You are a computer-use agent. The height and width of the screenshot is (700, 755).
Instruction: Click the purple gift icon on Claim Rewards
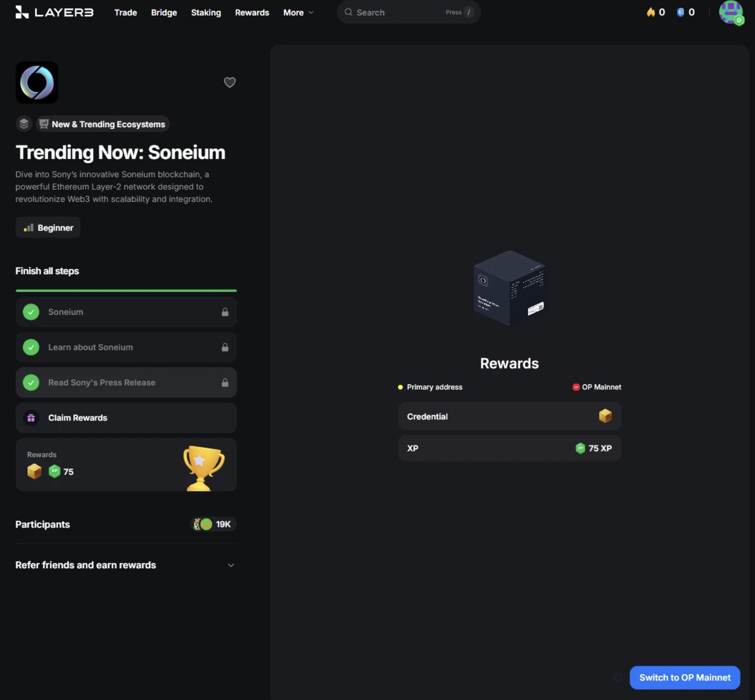(x=31, y=418)
